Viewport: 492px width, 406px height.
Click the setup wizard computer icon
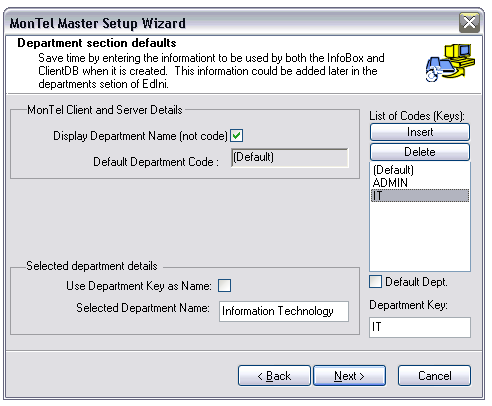[x=450, y=63]
